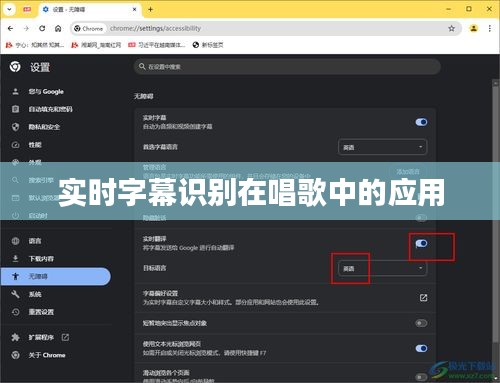500x383 pixels.
Task: Open the Chrome three-dot menu
Action: click(489, 29)
